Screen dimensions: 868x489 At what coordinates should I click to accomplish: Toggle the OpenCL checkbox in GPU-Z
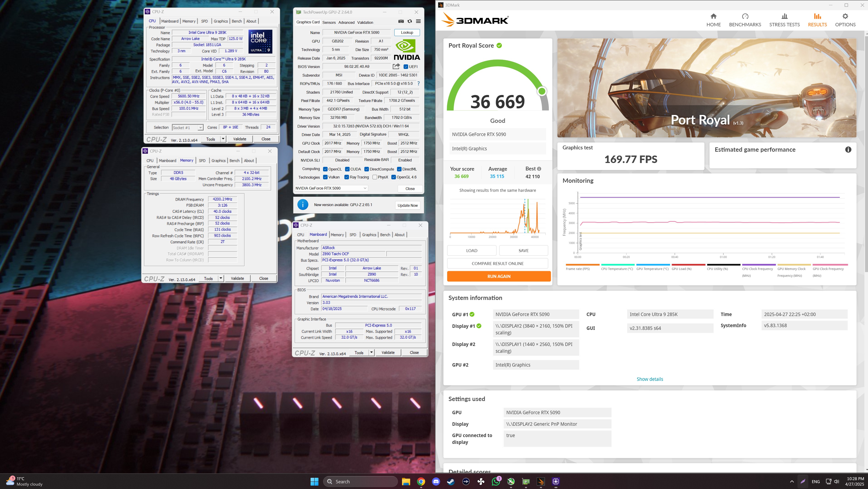(325, 169)
